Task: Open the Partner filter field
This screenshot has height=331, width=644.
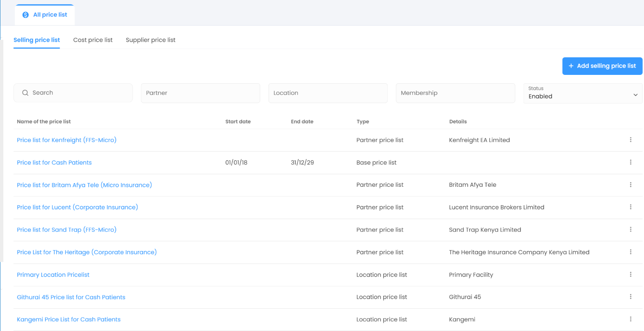Action: (x=200, y=93)
